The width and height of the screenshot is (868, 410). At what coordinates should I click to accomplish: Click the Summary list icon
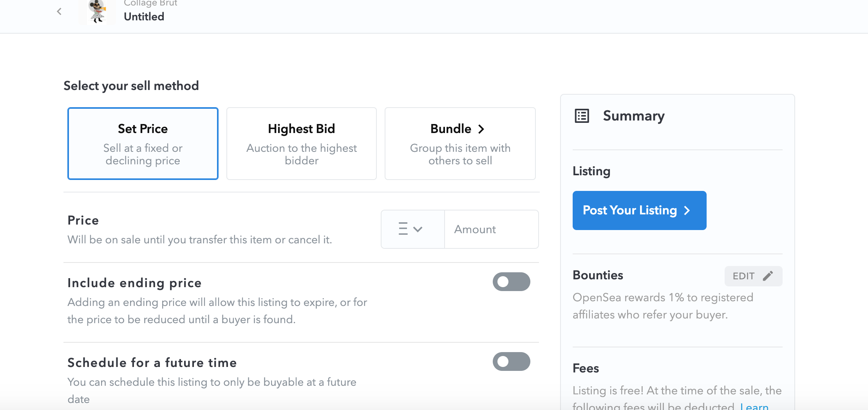point(582,116)
